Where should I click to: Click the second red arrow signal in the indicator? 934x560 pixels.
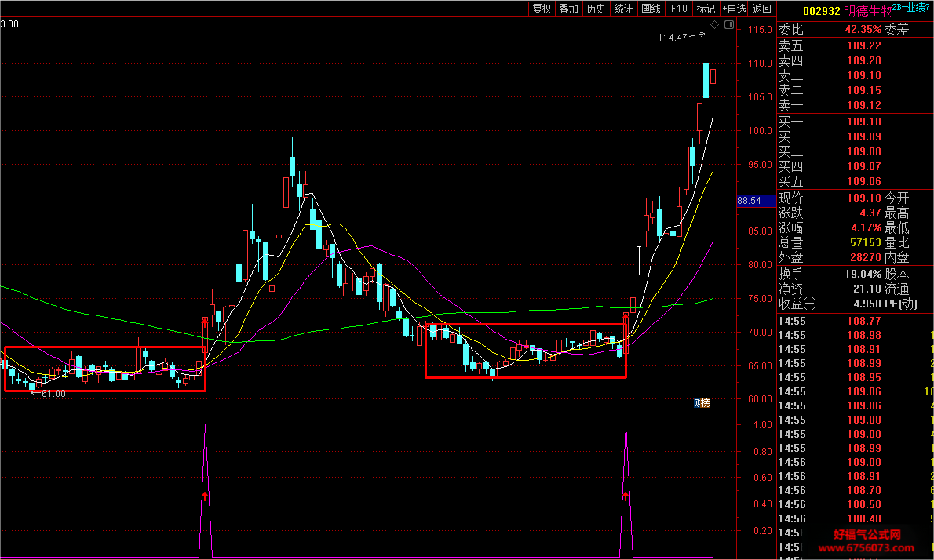click(x=626, y=495)
